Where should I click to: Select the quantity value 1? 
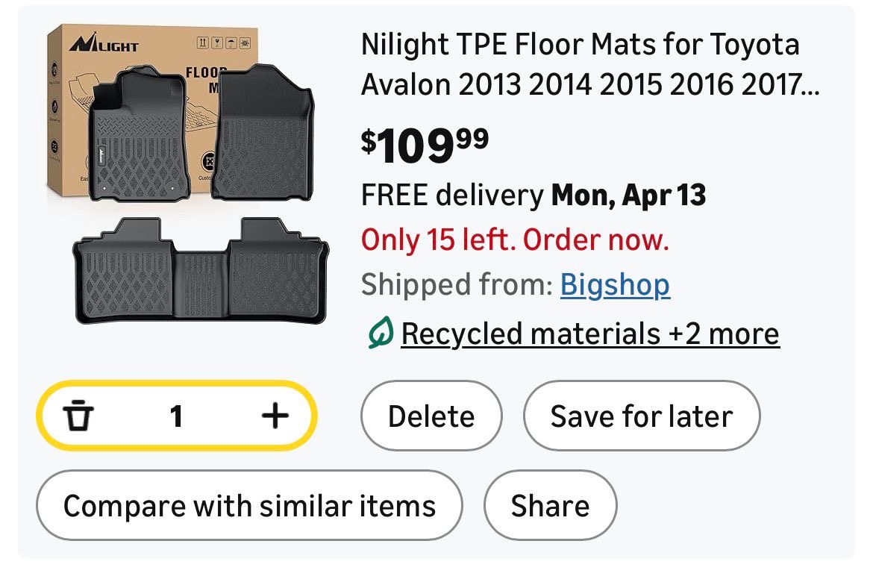pos(176,416)
